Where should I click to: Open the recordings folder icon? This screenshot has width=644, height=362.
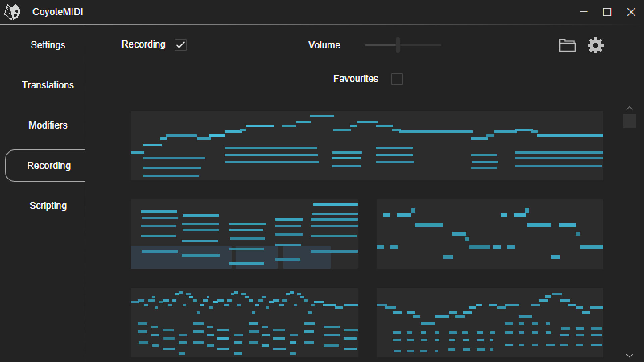tap(567, 45)
